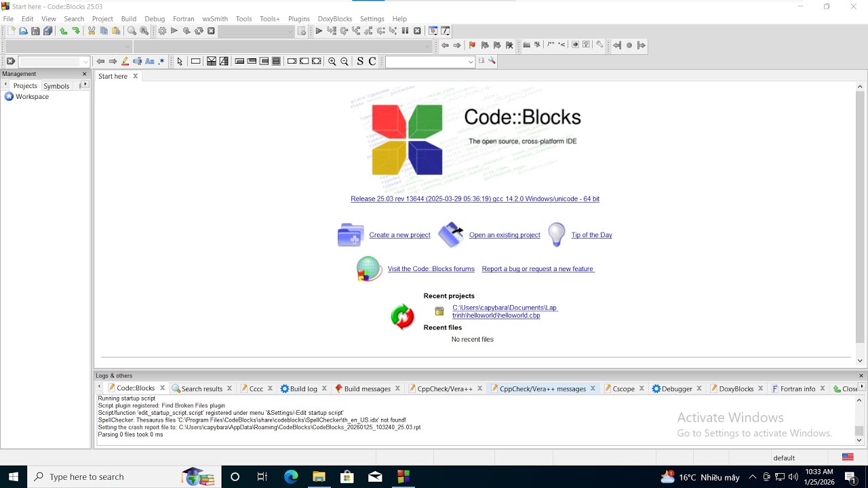Screen dimensions: 868x488
Task: Click Visit the Code::Blocks forums link
Action: pyautogui.click(x=431, y=269)
